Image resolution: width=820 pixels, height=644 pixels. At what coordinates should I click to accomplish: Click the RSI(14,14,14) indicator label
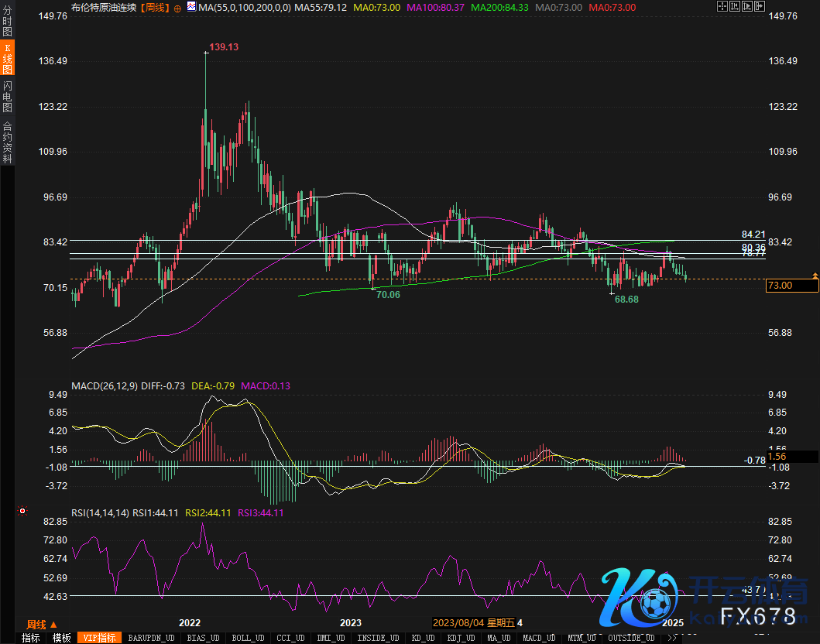click(x=100, y=512)
